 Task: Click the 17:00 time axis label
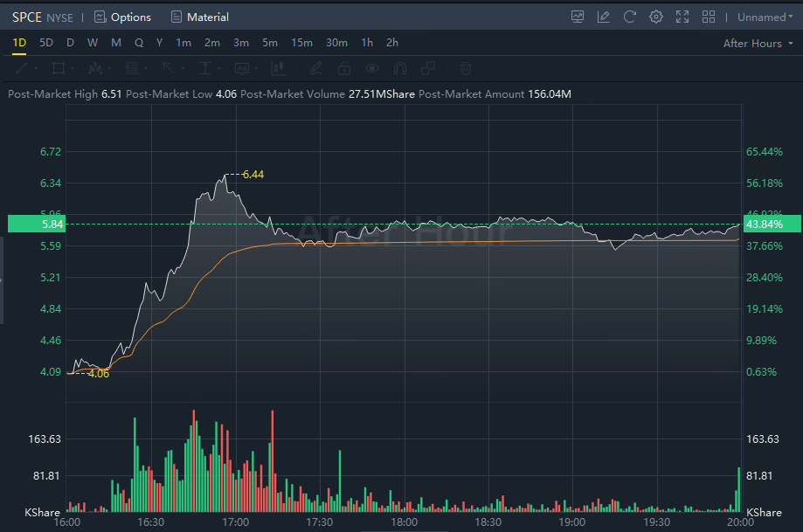(x=236, y=522)
